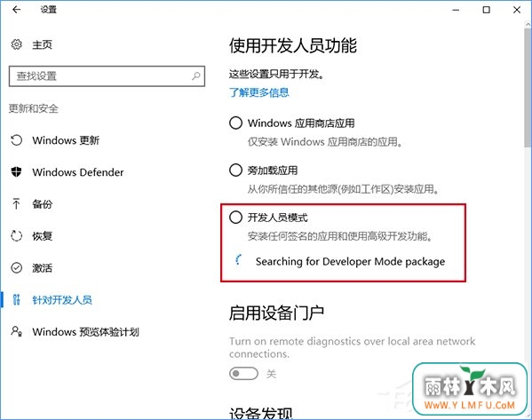Close the 设置 window
This screenshot has width=532, height=420.
(x=517, y=10)
